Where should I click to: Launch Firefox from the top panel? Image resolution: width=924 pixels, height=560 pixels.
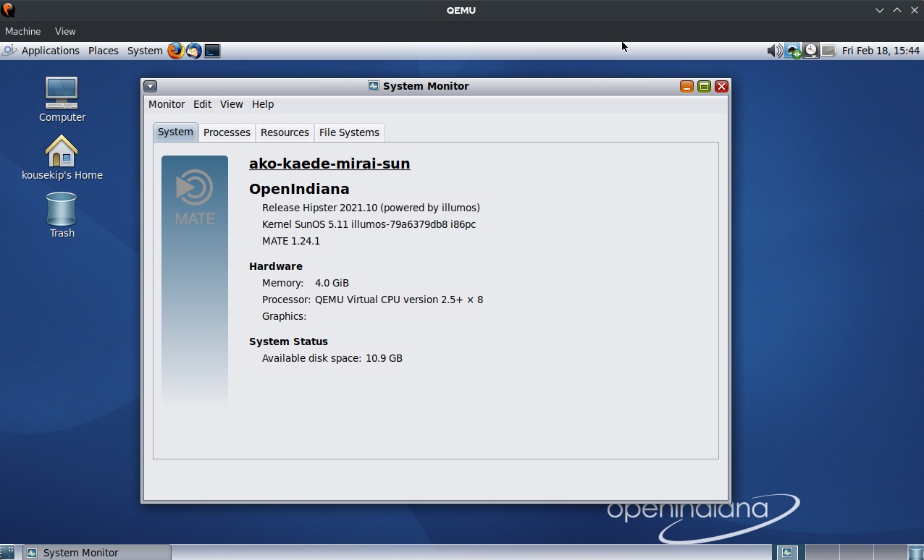(175, 51)
